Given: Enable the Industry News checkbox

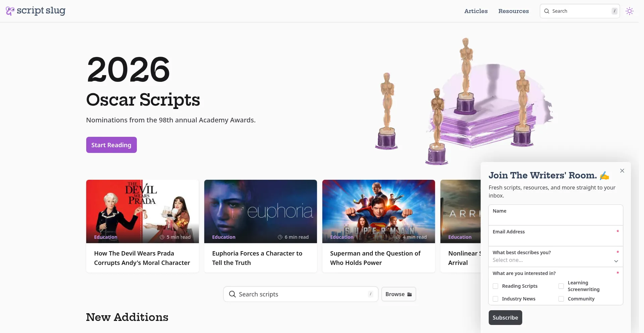Looking at the screenshot, I should (x=495, y=299).
